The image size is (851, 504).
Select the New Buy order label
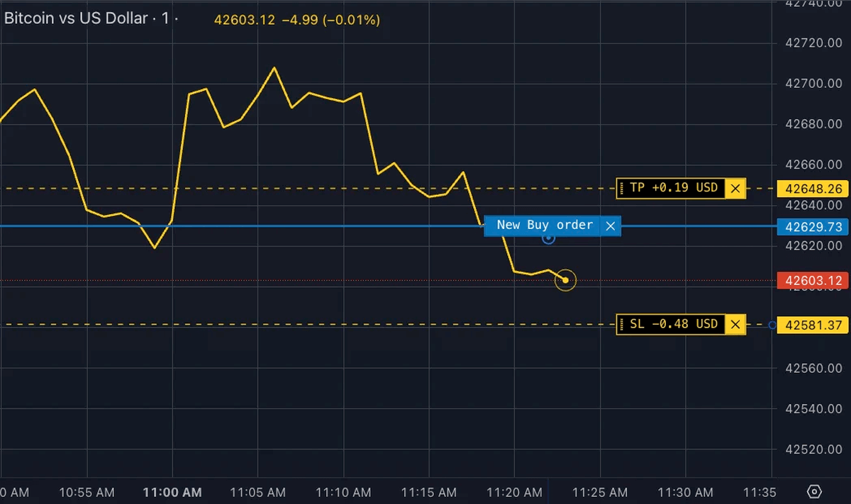pos(544,225)
